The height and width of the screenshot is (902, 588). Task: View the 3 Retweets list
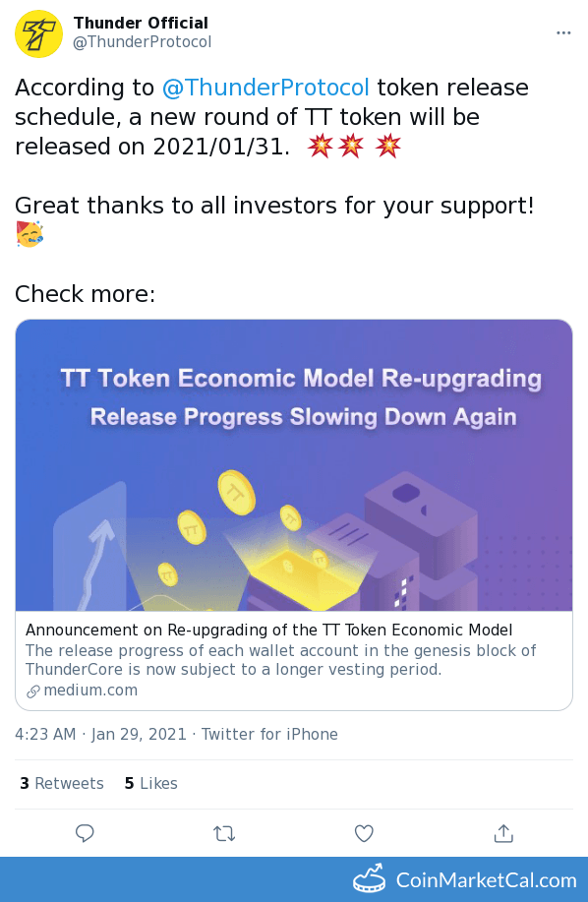62,784
